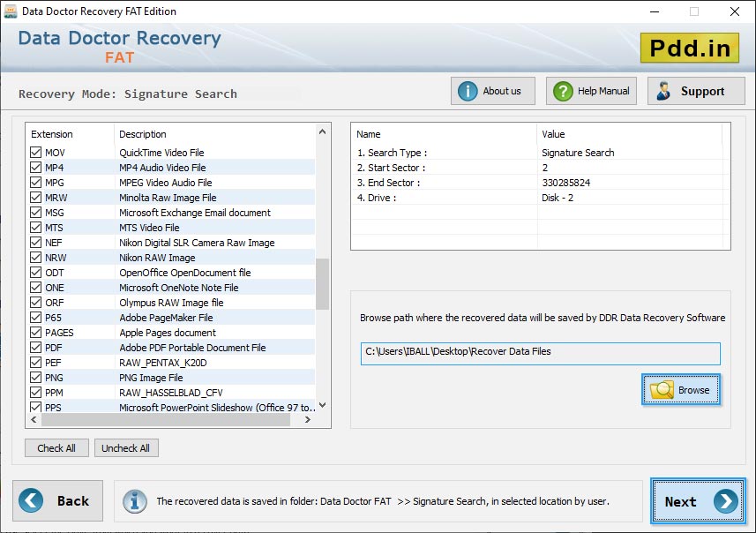The height and width of the screenshot is (533, 756).
Task: Click the horizontal scrollbar thumb under the list
Action: [166, 420]
